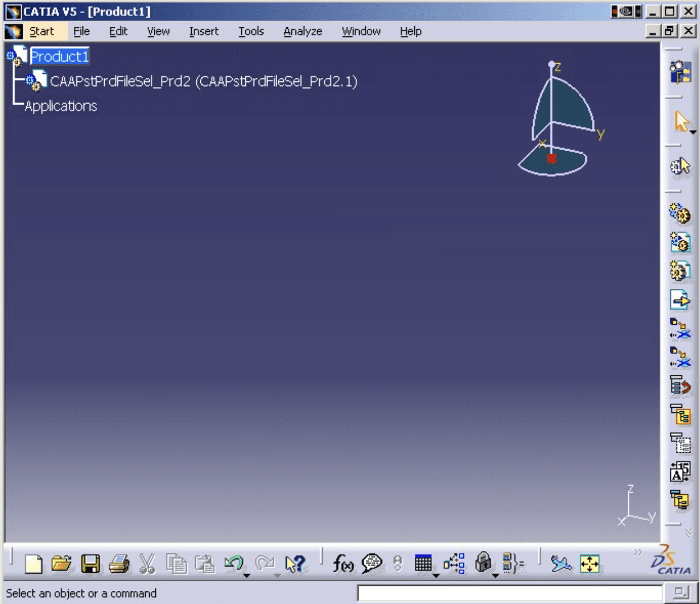This screenshot has height=604, width=700.
Task: Insert a new Product icon
Action: click(680, 242)
